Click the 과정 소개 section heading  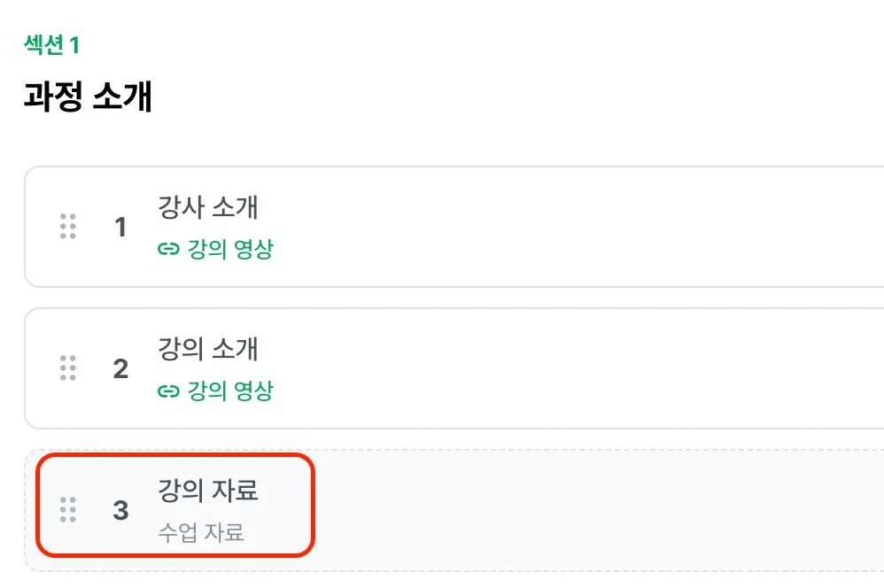(88, 97)
